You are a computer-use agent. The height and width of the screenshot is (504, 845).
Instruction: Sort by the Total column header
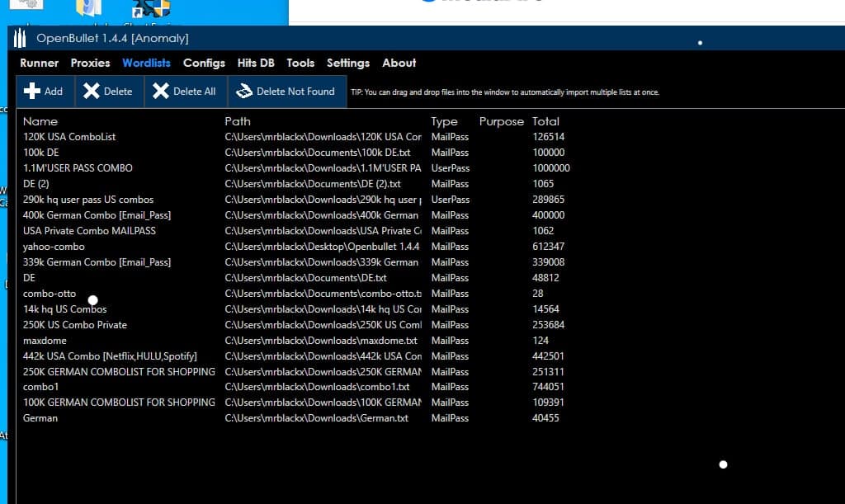pyautogui.click(x=545, y=121)
